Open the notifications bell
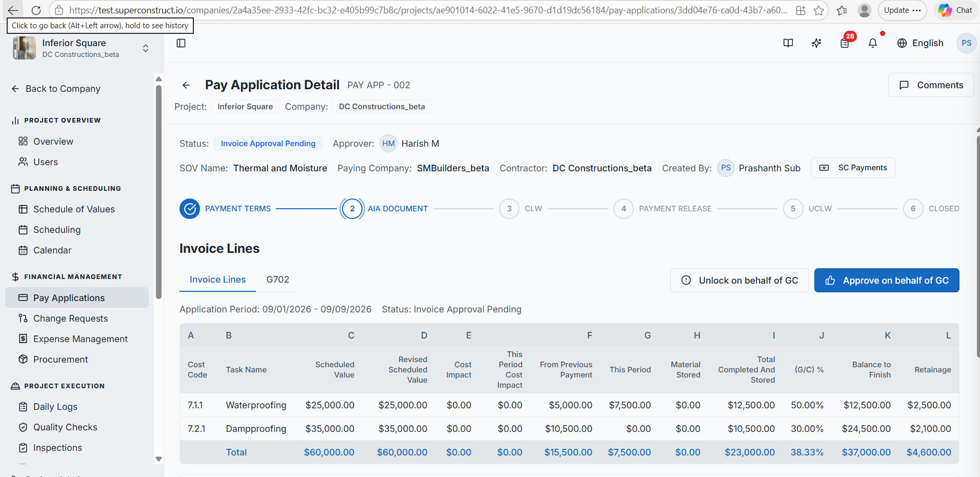Image resolution: width=980 pixels, height=477 pixels. click(x=873, y=43)
